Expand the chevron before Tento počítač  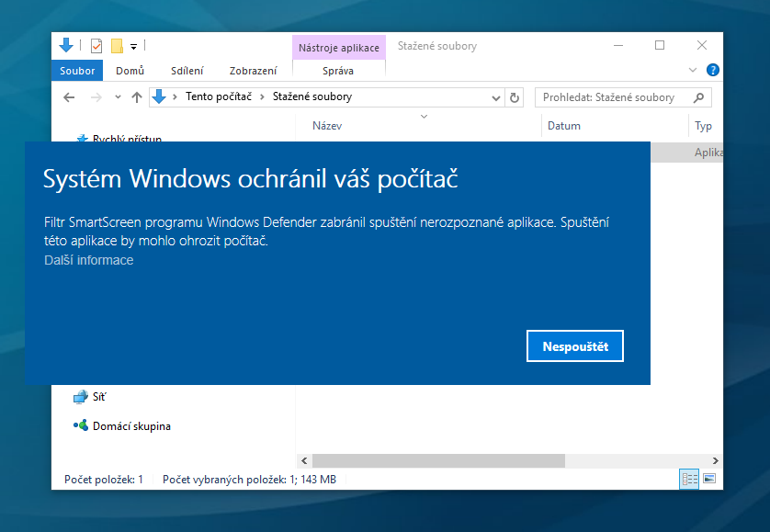coord(175,97)
